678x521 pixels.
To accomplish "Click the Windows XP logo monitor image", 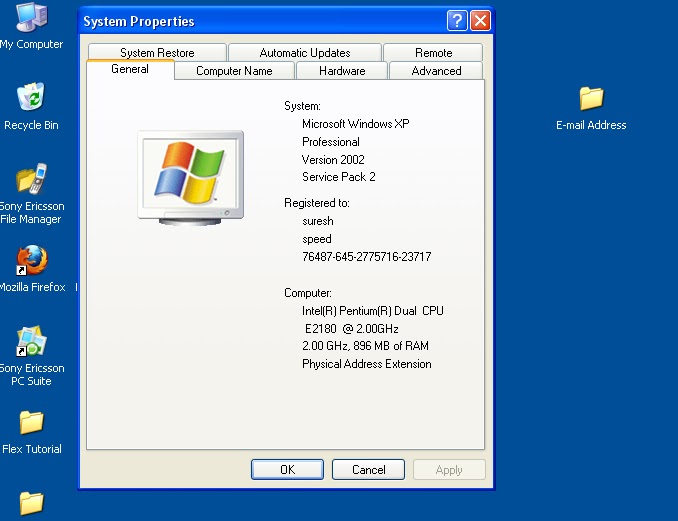I will tap(191, 178).
